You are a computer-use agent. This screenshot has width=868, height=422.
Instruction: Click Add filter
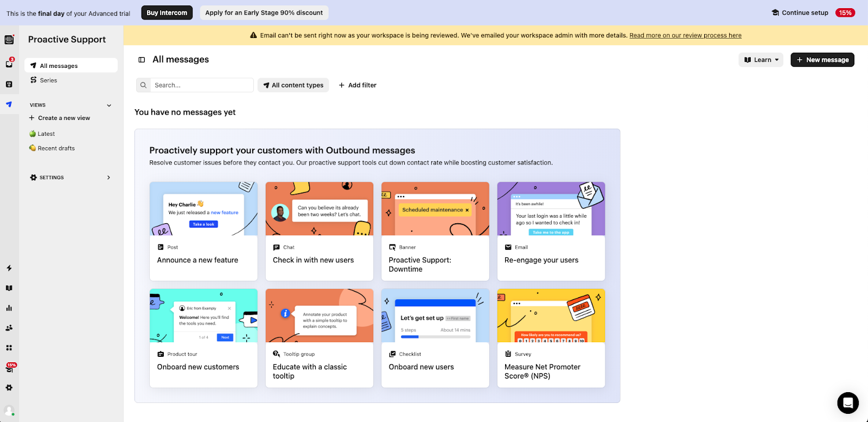click(358, 85)
